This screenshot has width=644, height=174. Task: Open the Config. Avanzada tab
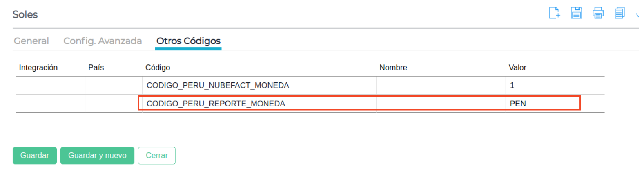point(103,41)
